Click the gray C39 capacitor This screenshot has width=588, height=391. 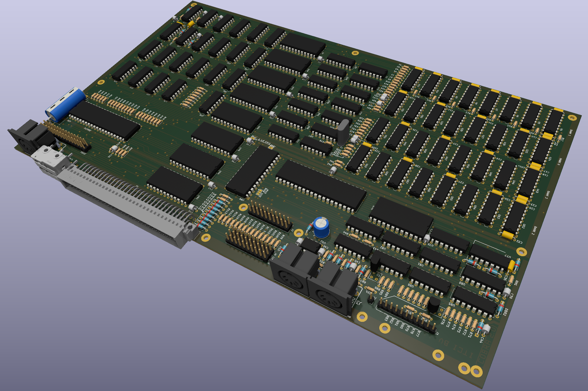507,291
